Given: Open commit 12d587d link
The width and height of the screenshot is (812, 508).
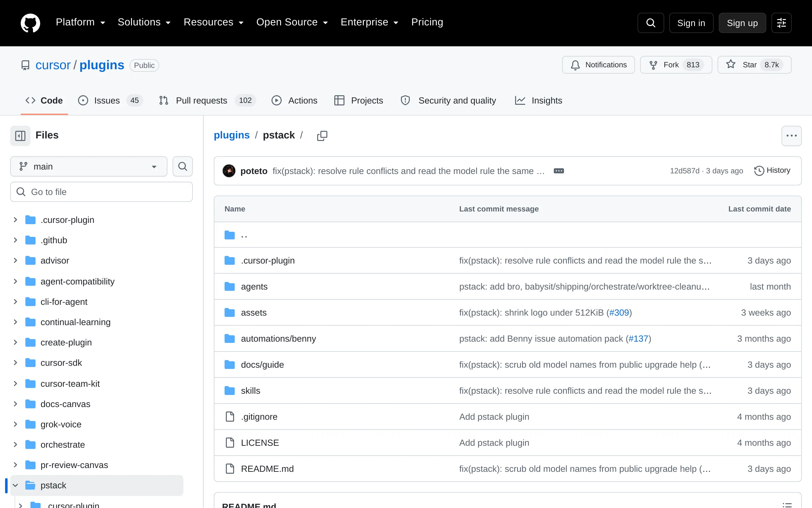Looking at the screenshot, I should 684,171.
